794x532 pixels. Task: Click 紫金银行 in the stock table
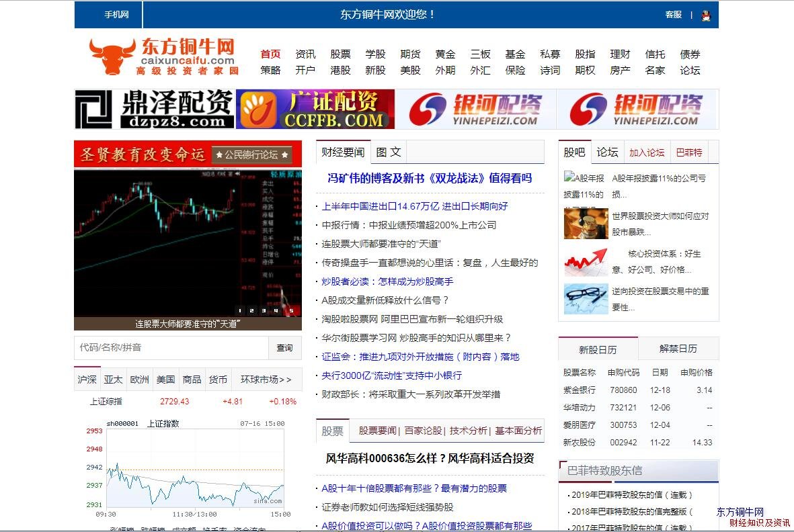tap(580, 390)
